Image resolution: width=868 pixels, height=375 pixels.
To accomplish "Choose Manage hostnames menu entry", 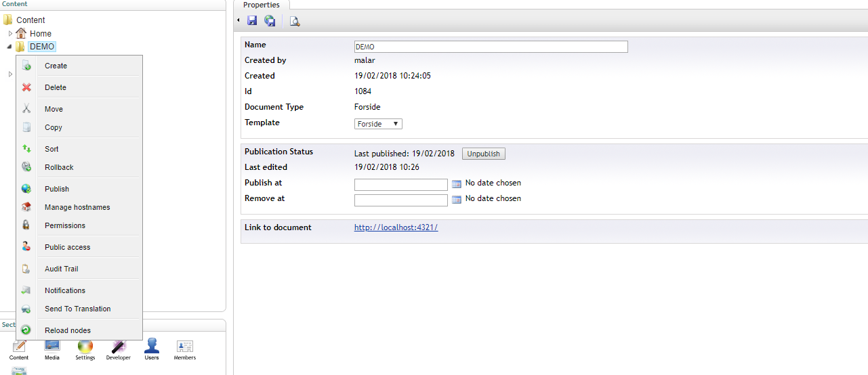I will [x=77, y=207].
